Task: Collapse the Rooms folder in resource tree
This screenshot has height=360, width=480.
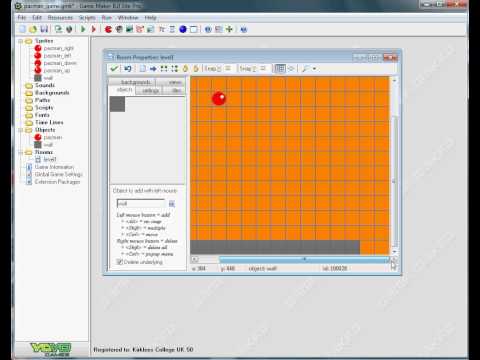Action: point(20,152)
